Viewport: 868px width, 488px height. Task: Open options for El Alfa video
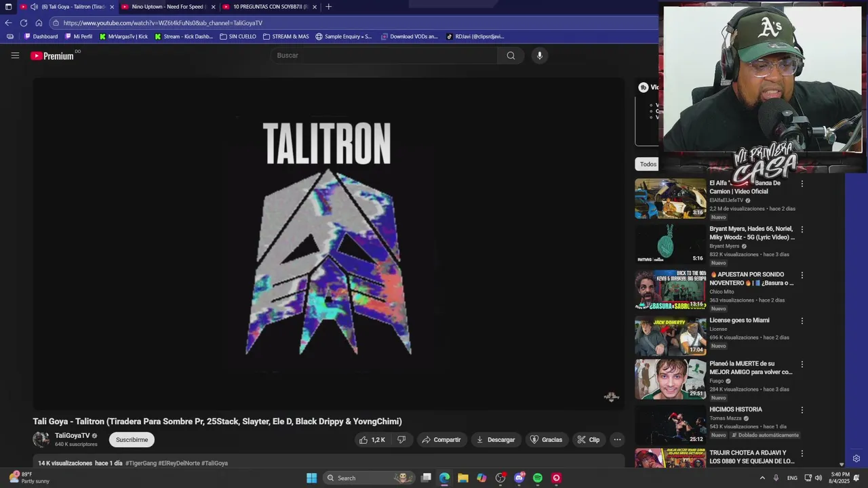click(802, 184)
